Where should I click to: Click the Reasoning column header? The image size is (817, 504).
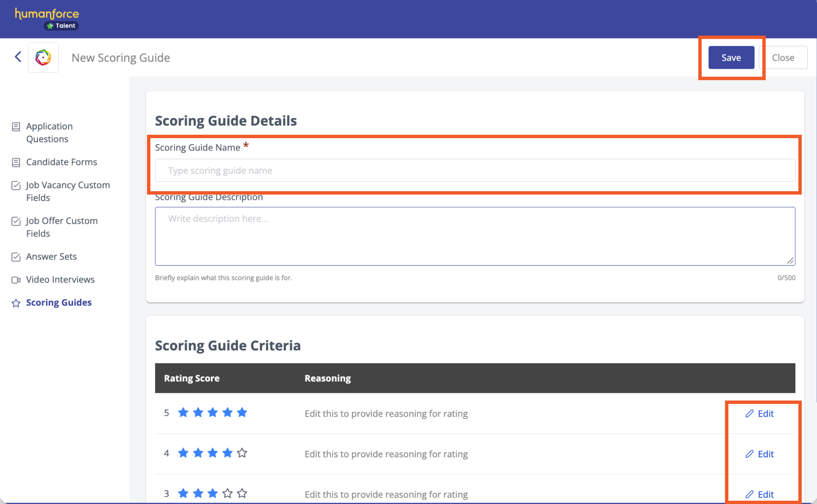(327, 378)
